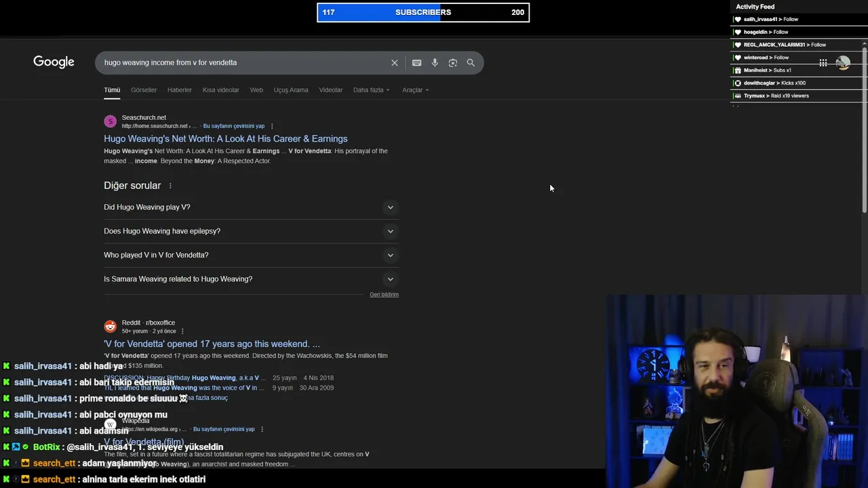Open the Google apps grid

823,63
